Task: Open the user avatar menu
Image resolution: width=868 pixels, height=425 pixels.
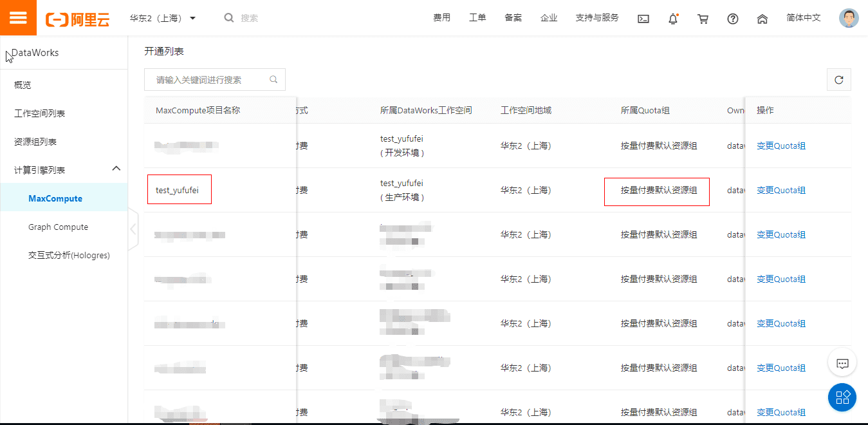Action: (849, 18)
